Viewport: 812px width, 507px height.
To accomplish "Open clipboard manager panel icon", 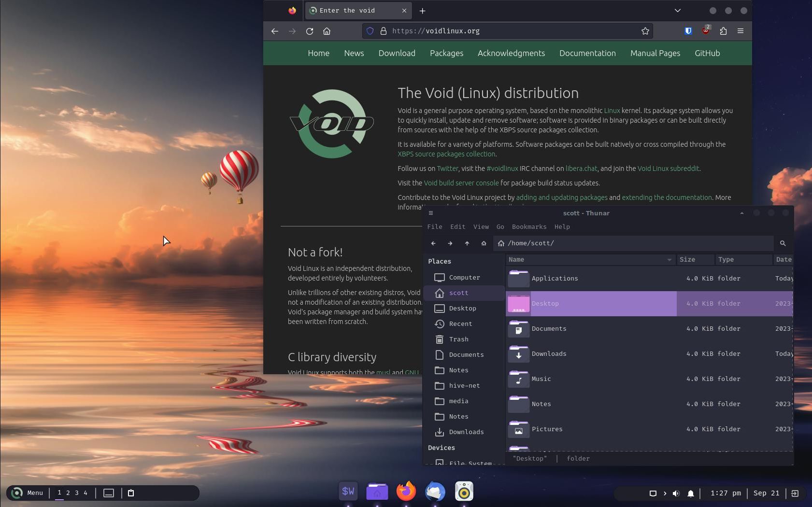I will click(131, 493).
